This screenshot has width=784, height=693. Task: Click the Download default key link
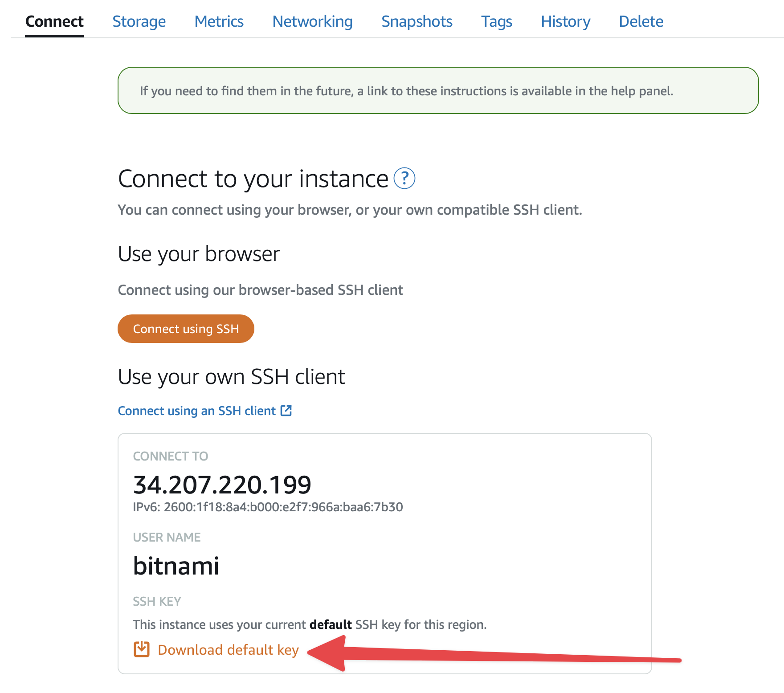pos(228,650)
